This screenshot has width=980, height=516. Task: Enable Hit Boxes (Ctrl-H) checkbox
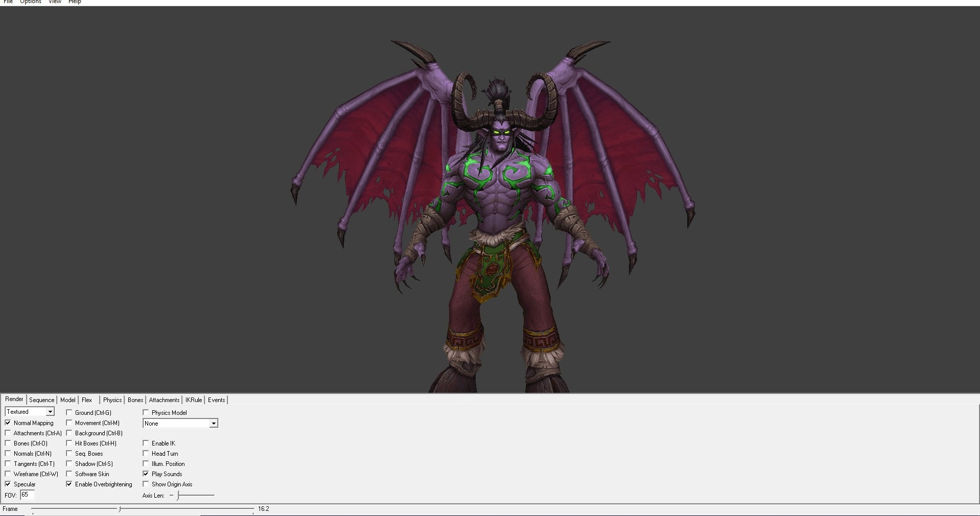[69, 443]
